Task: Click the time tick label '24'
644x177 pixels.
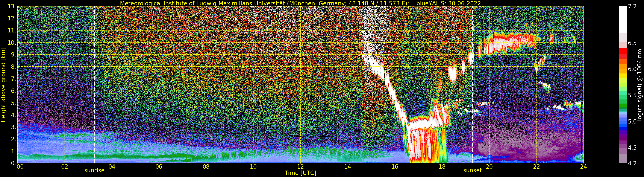Action: [x=583, y=167]
